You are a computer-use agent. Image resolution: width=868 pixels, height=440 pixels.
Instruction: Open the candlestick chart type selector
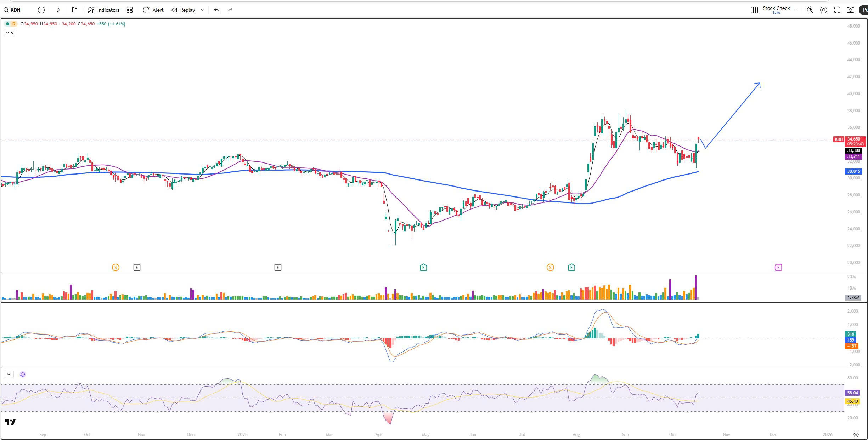pos(74,10)
